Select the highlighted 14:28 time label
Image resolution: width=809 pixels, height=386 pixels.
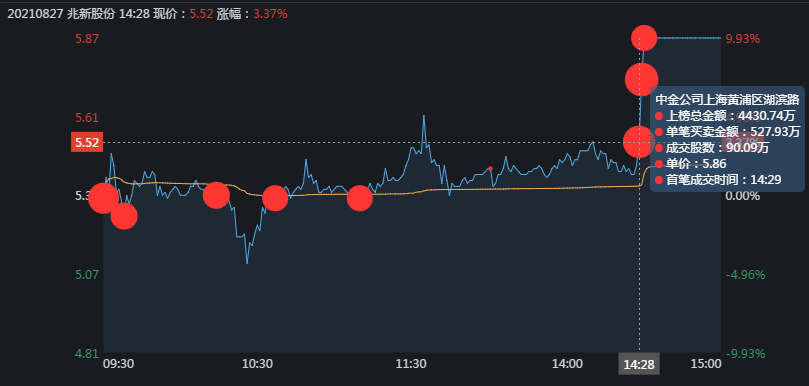point(639,365)
